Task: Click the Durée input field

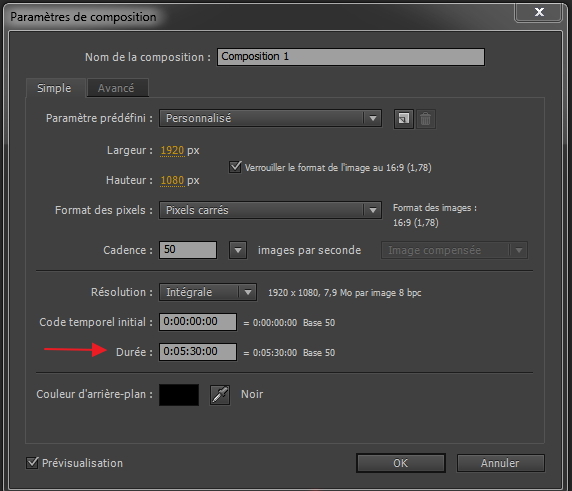Action: pyautogui.click(x=198, y=352)
